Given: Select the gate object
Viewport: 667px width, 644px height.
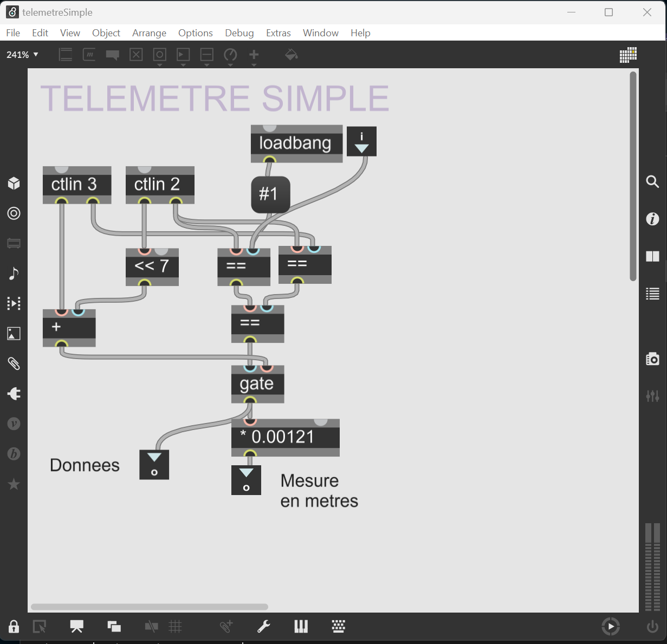Looking at the screenshot, I should point(257,385).
